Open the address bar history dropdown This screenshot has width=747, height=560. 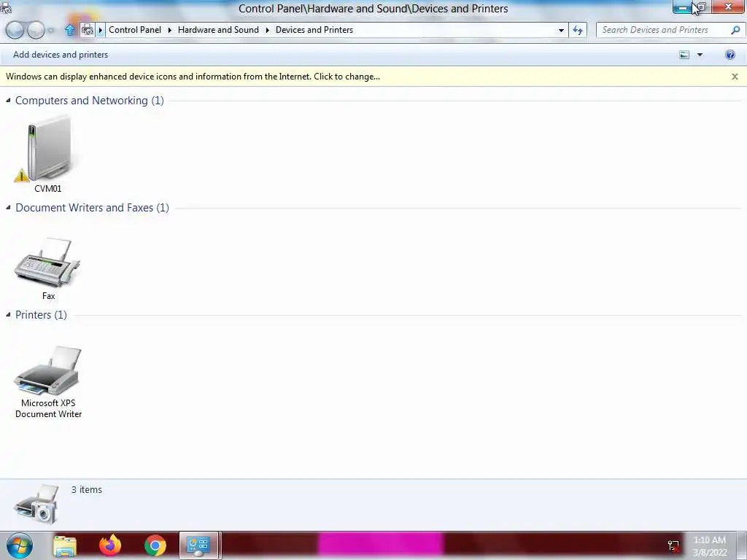[x=561, y=30]
